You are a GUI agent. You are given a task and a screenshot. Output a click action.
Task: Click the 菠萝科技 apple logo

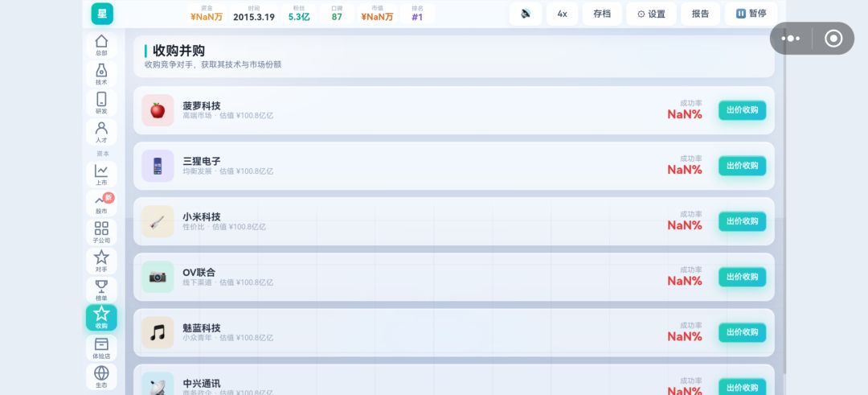click(x=158, y=110)
